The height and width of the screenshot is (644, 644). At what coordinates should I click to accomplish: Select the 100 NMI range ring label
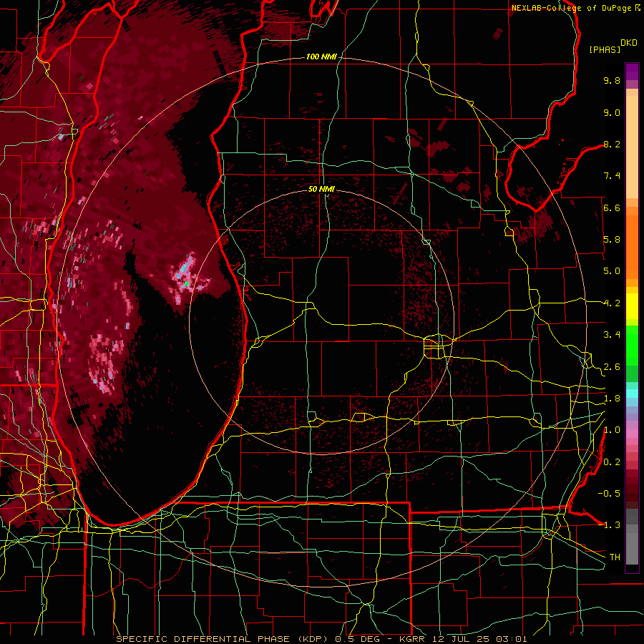point(321,57)
